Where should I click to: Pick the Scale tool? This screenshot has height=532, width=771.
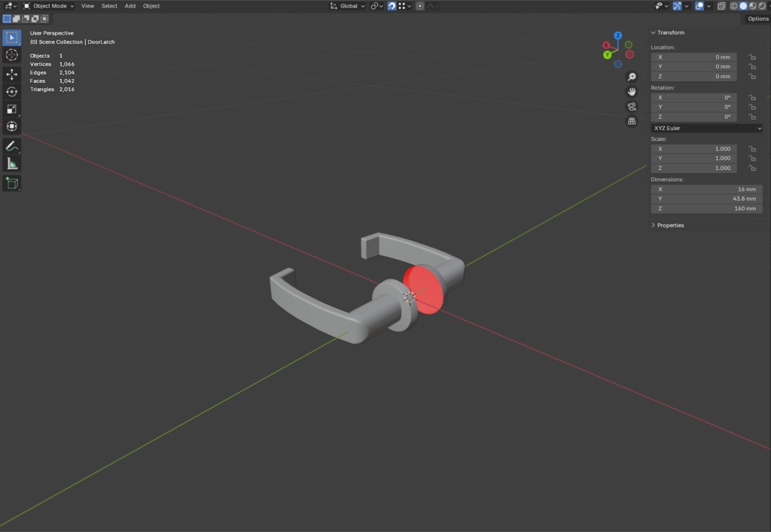(x=12, y=109)
